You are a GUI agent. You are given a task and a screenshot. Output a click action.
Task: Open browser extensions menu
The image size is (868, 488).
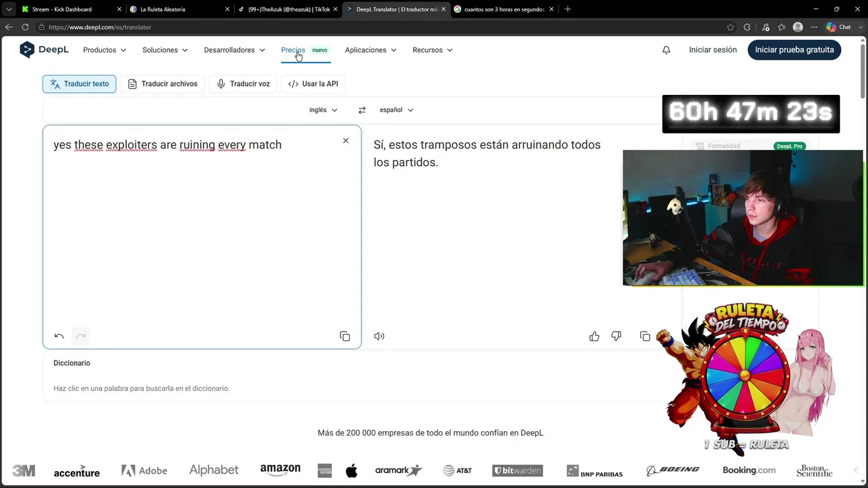tap(747, 27)
